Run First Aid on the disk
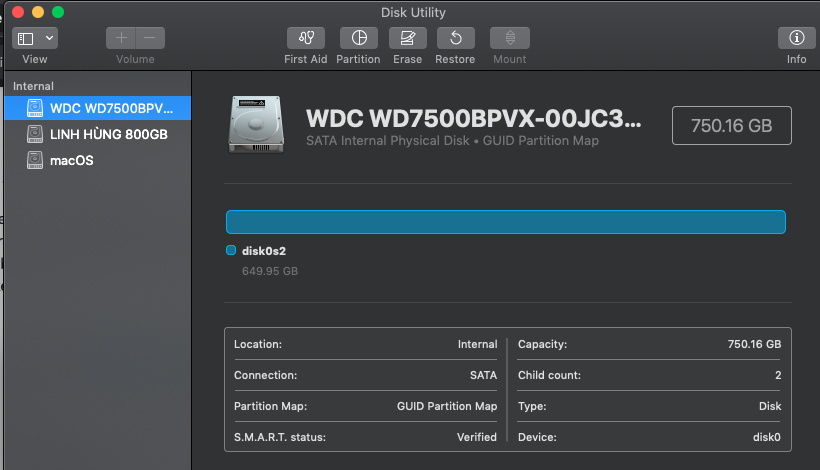 [x=306, y=38]
